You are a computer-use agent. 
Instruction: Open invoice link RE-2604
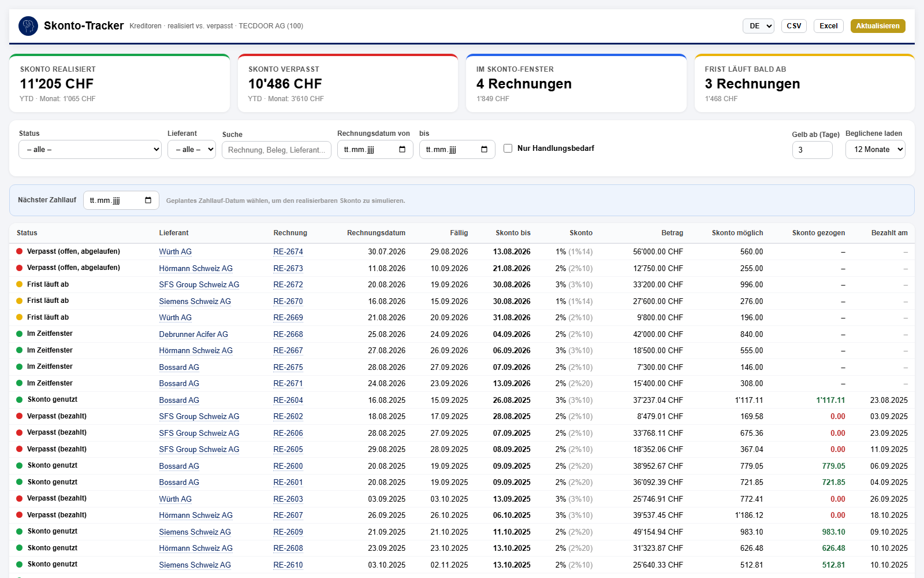288,400
